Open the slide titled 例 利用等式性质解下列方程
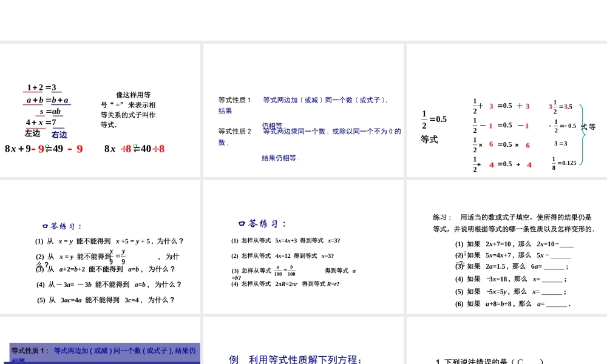The width and height of the screenshot is (607, 364). tap(303, 340)
